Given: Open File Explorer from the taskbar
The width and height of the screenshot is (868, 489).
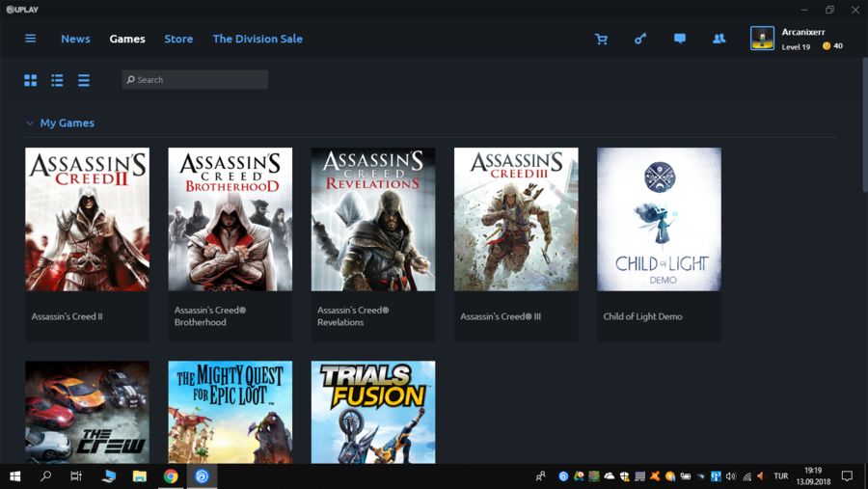Looking at the screenshot, I should (x=140, y=476).
